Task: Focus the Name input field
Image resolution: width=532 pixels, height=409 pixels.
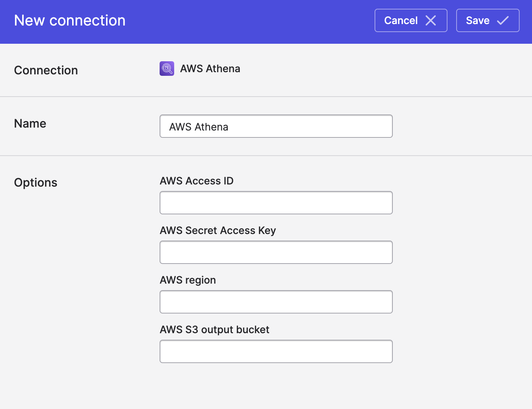Action: click(x=276, y=126)
